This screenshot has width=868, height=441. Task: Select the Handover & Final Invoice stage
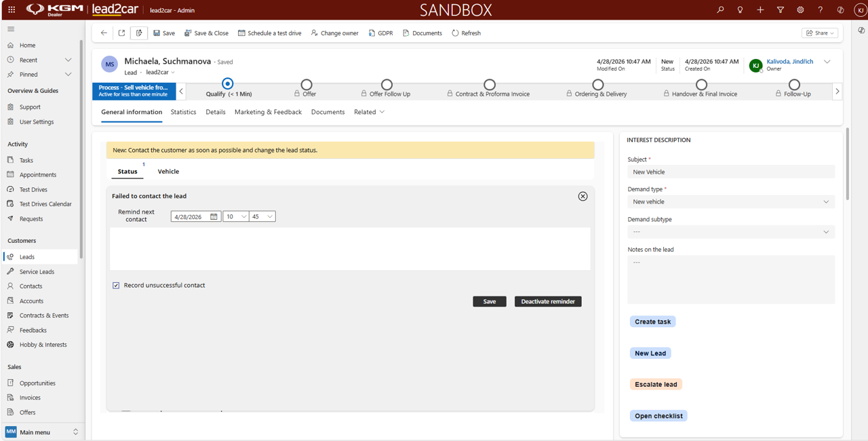(x=702, y=85)
